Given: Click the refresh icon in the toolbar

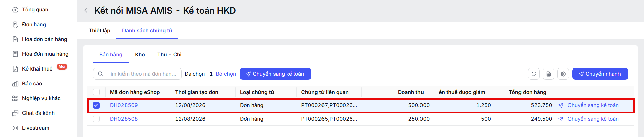Looking at the screenshot, I should tap(534, 74).
